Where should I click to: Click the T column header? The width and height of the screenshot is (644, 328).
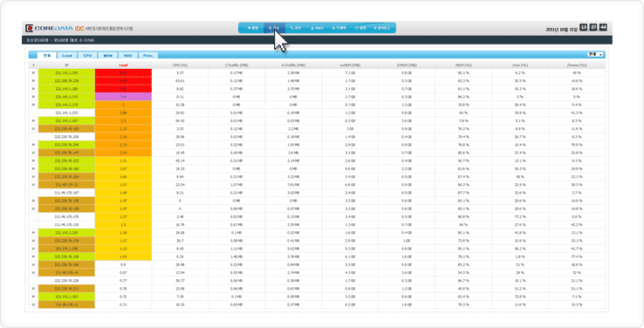[33, 65]
